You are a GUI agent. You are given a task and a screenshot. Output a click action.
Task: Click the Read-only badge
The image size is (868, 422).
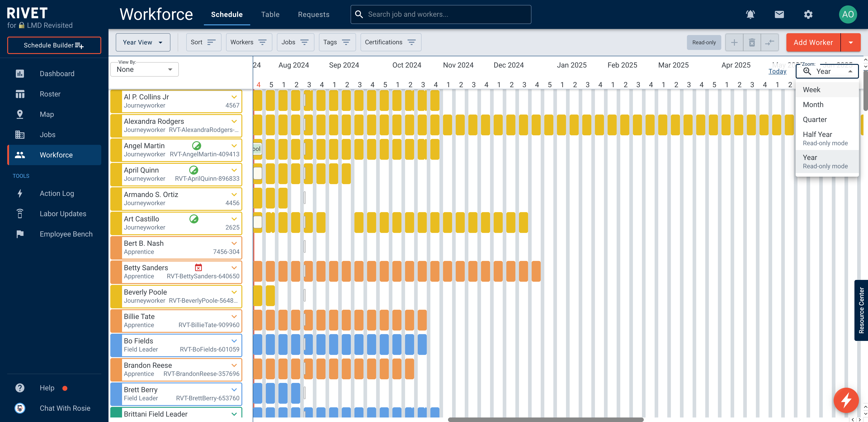click(x=704, y=42)
